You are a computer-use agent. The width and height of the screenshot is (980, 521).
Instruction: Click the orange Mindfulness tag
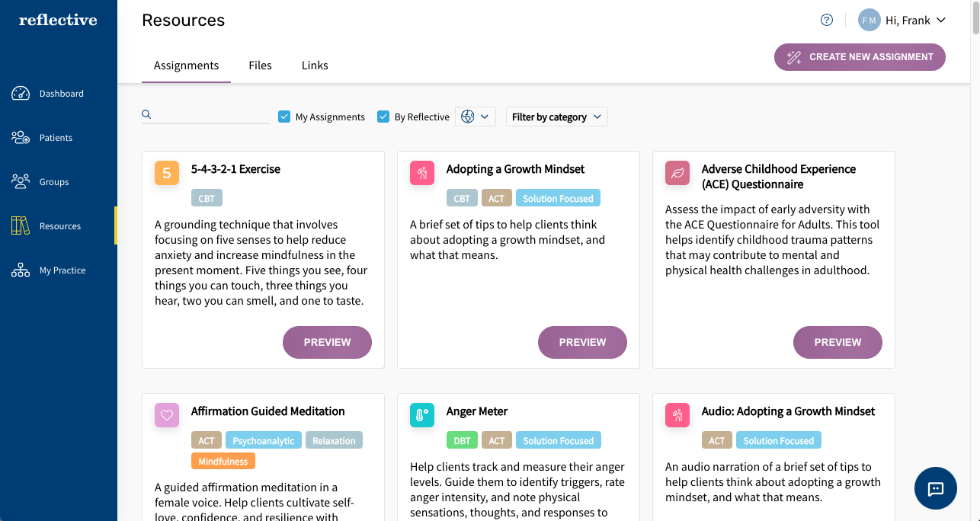(x=223, y=461)
